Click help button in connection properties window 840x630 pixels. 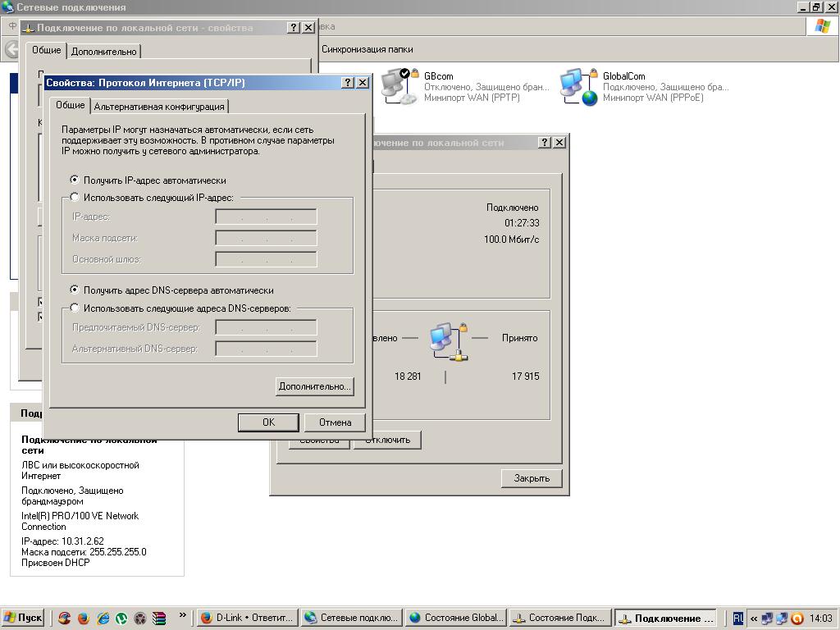pos(293,27)
